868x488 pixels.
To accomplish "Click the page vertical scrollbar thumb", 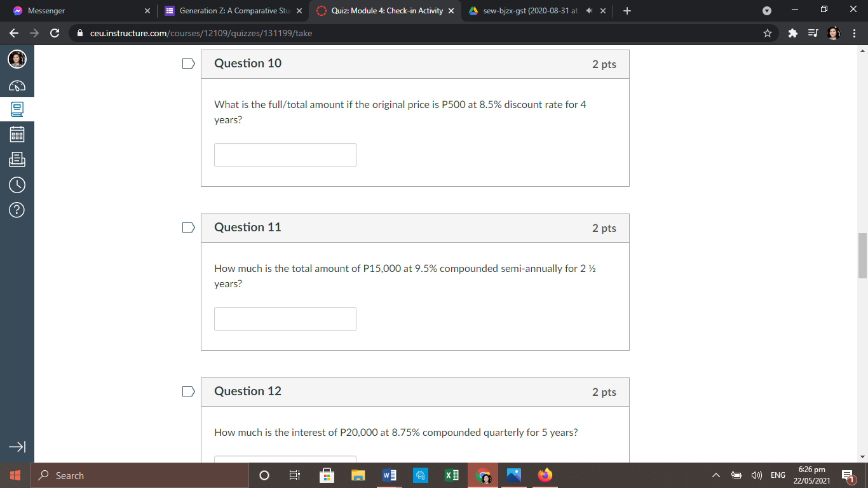I will 862,255.
